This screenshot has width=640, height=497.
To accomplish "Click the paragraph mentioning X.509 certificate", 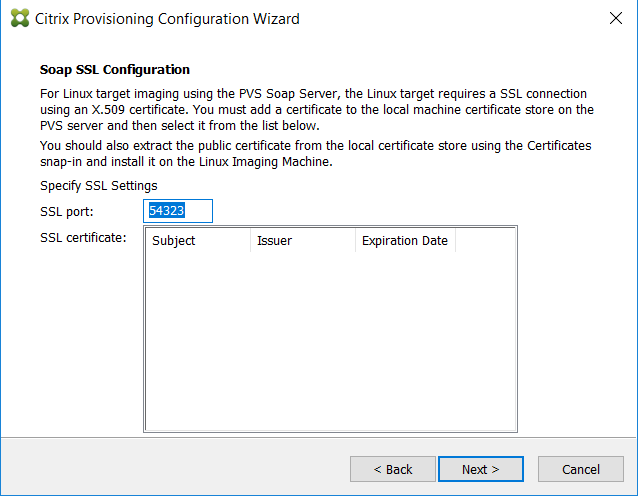I will (x=317, y=110).
